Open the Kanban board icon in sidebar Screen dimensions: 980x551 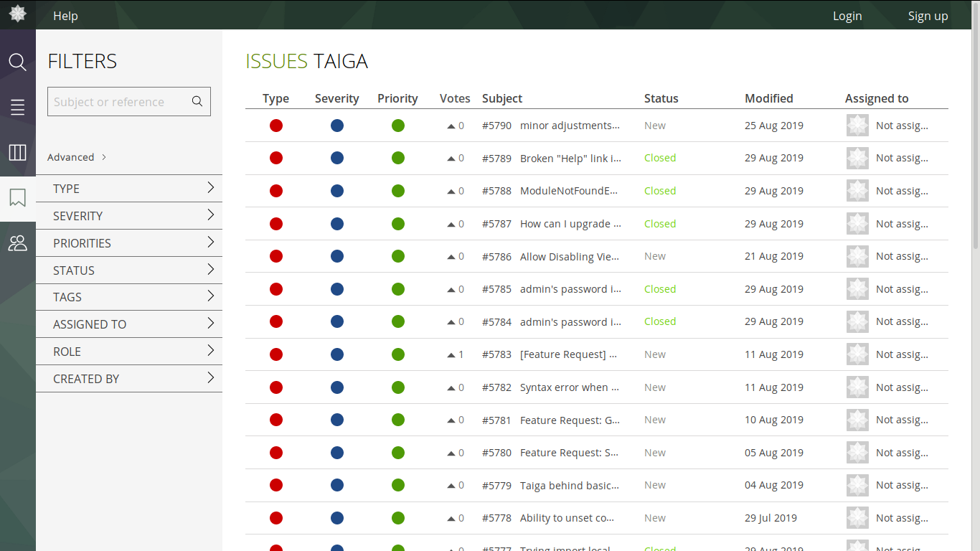point(17,152)
